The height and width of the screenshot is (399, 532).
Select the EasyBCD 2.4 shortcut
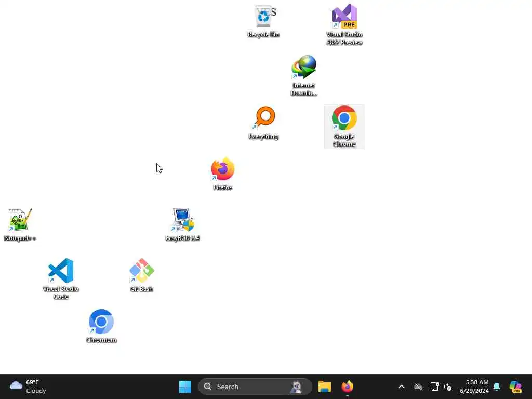click(182, 224)
